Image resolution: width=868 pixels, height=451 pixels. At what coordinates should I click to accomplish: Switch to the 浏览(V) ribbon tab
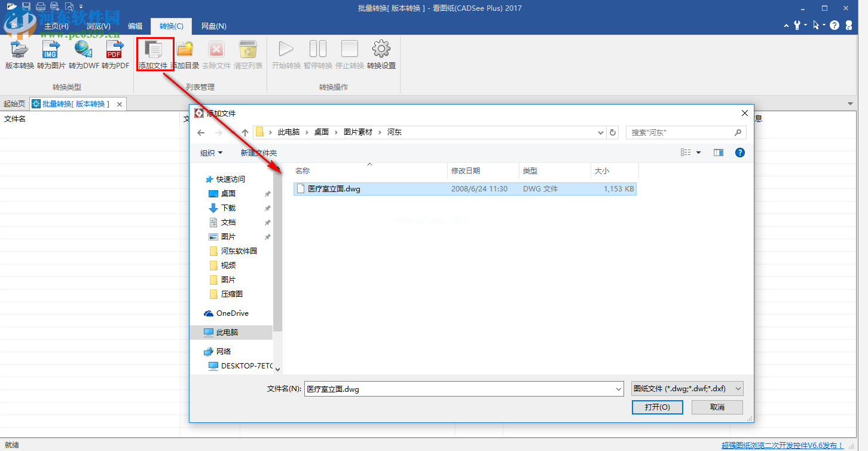point(98,26)
